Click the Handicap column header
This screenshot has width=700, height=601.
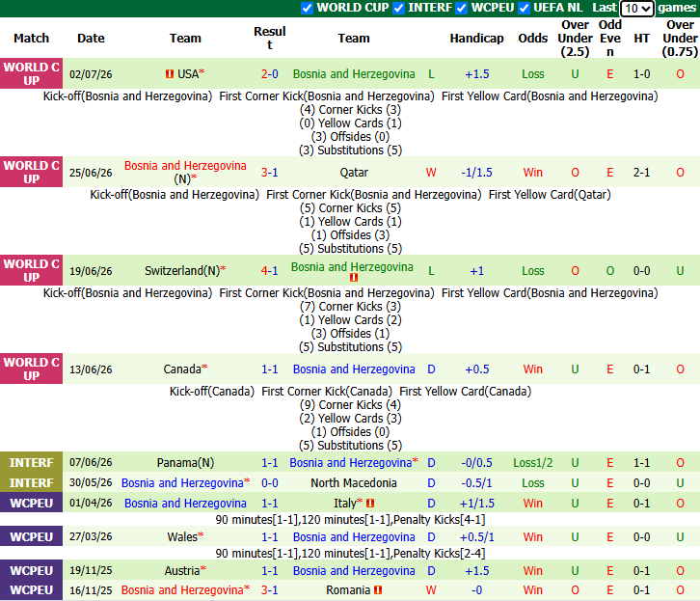pos(476,39)
